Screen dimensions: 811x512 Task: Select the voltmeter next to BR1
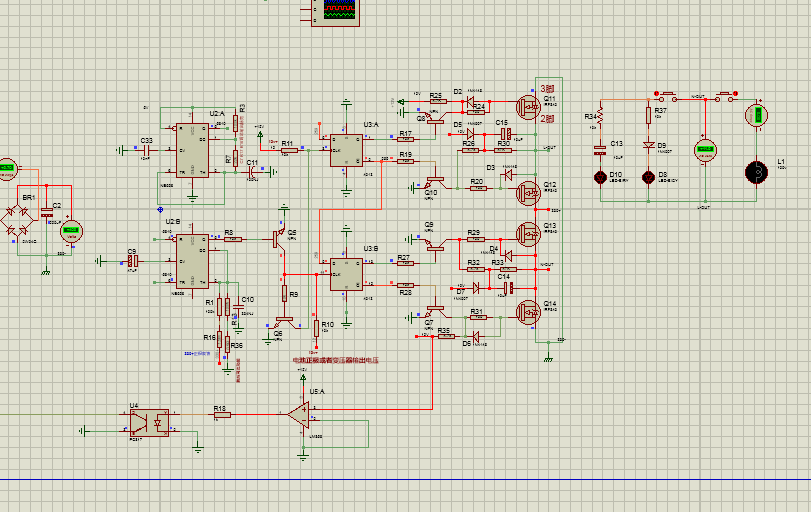click(x=71, y=231)
